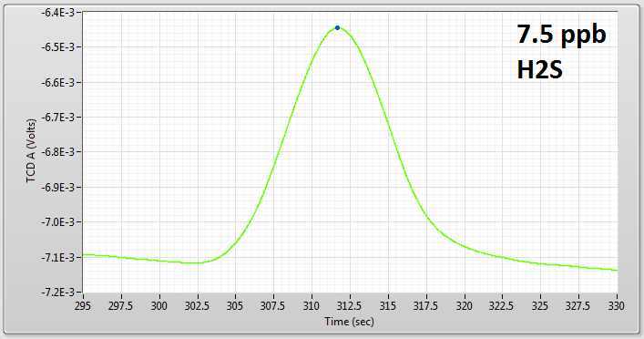The width and height of the screenshot is (644, 339).
Task: Click the H2S annotation label
Action: 539,69
